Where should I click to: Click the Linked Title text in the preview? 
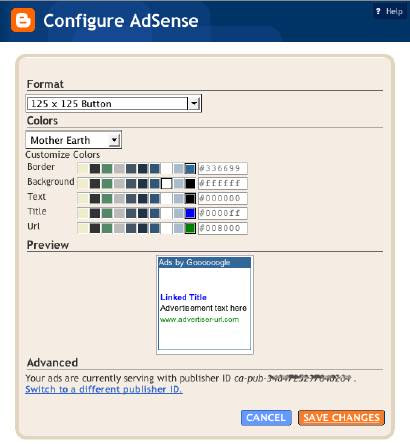click(x=183, y=297)
